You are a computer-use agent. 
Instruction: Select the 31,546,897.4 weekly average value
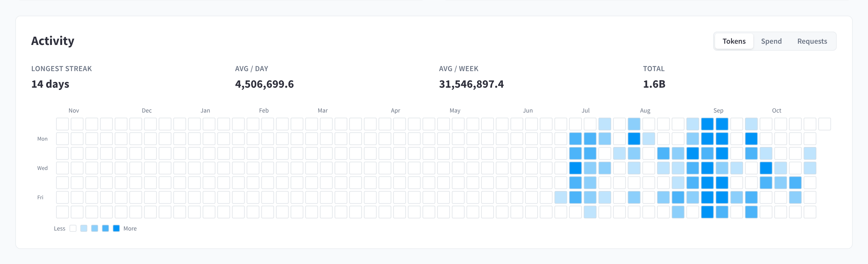point(471,84)
